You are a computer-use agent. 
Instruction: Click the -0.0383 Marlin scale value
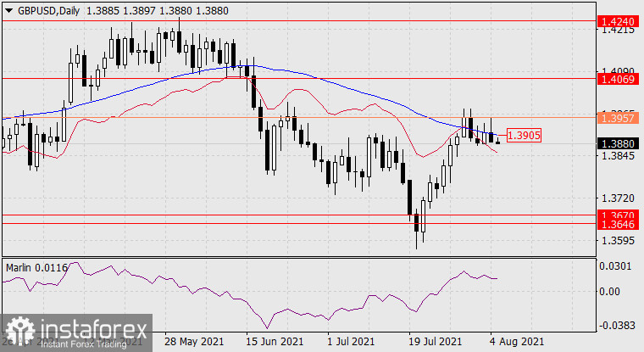[617, 326]
